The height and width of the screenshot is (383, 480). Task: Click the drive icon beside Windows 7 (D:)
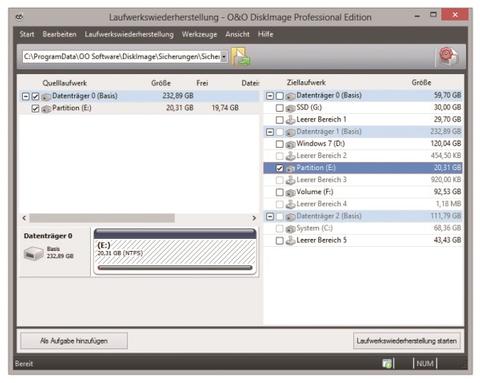[x=291, y=144]
